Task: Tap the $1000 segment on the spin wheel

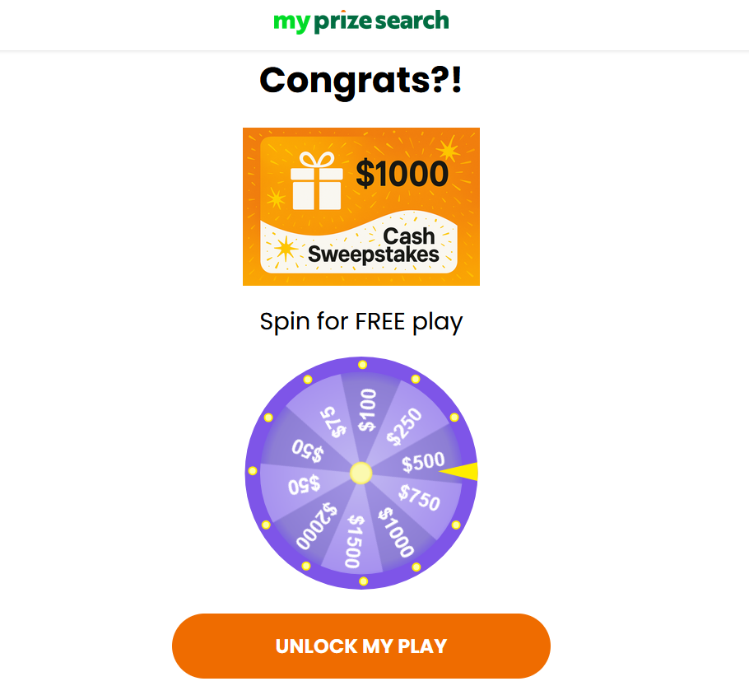Action: (396, 531)
